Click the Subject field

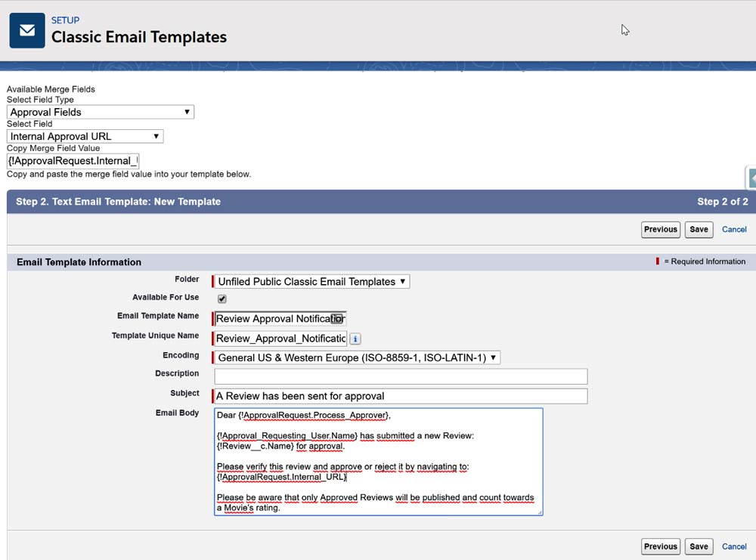[401, 396]
